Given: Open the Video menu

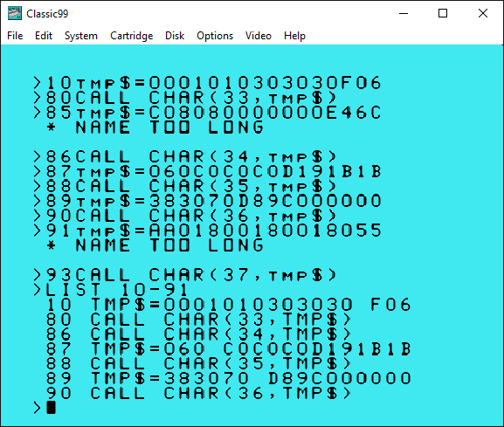Looking at the screenshot, I should pyautogui.click(x=258, y=36).
